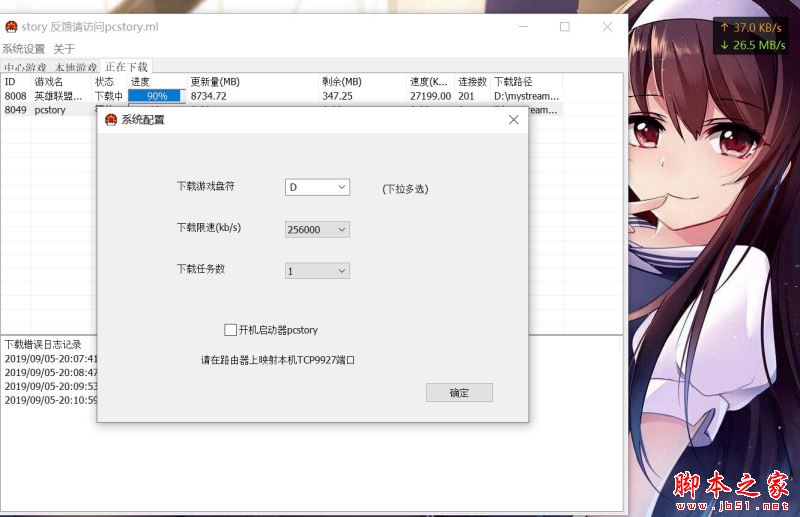Viewport: 800px width, 517px height.
Task: Click the D:\mystream path cell
Action: coord(527,96)
